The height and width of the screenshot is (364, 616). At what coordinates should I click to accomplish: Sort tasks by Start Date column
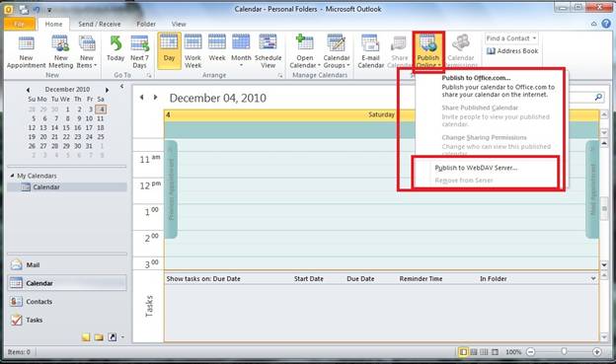click(x=308, y=279)
